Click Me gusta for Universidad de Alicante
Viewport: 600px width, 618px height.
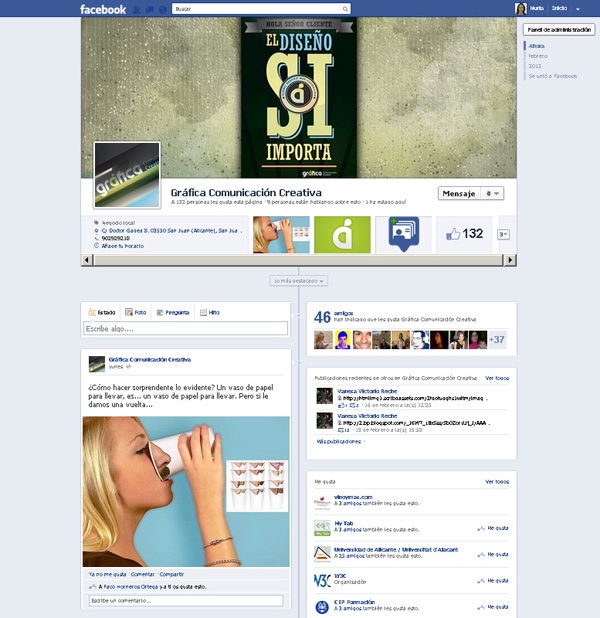[x=493, y=555]
